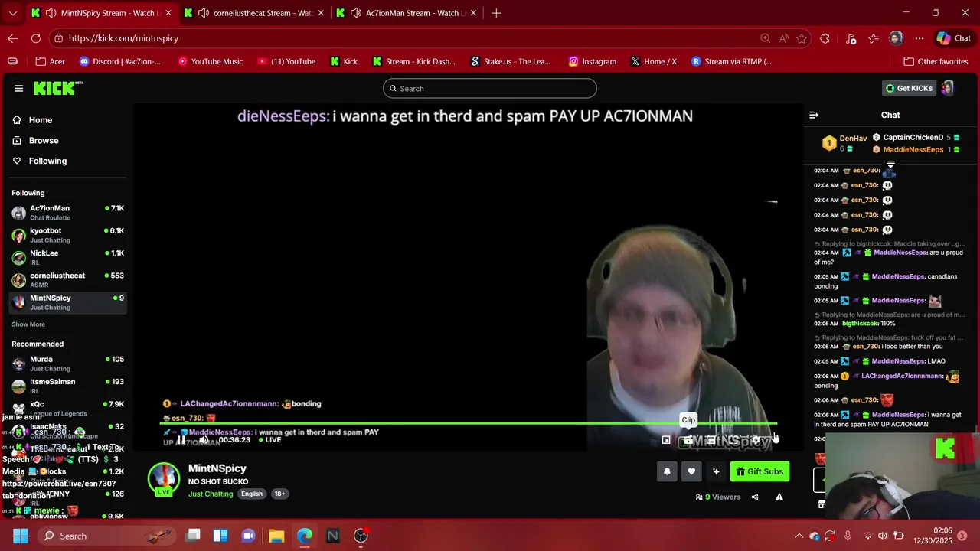Click the 9 Viewers count
The image size is (980, 551).
pos(718,497)
